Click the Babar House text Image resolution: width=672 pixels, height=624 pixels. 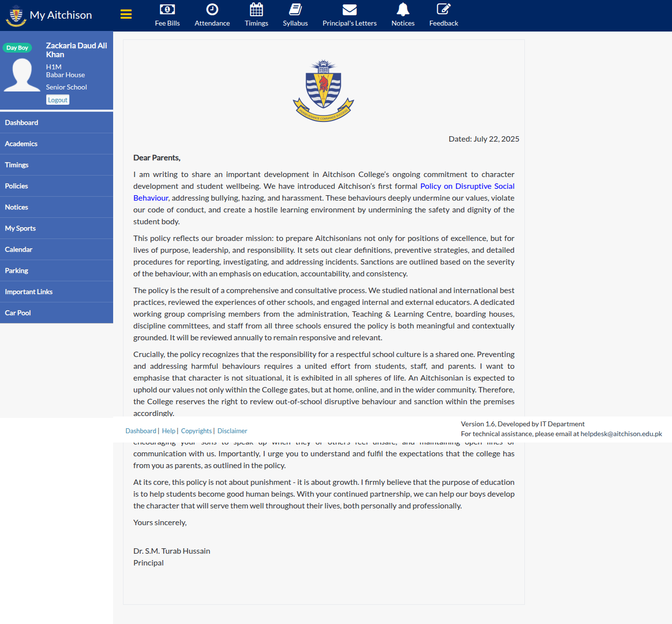65,75
